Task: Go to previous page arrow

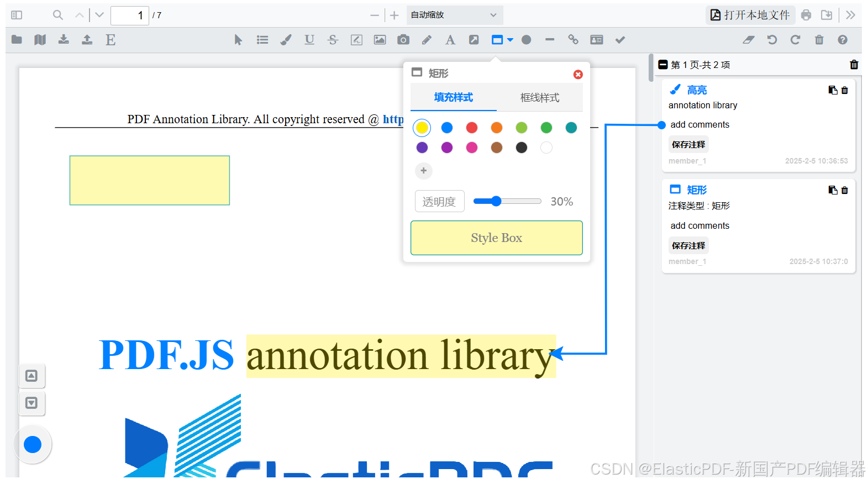Action: pyautogui.click(x=80, y=15)
